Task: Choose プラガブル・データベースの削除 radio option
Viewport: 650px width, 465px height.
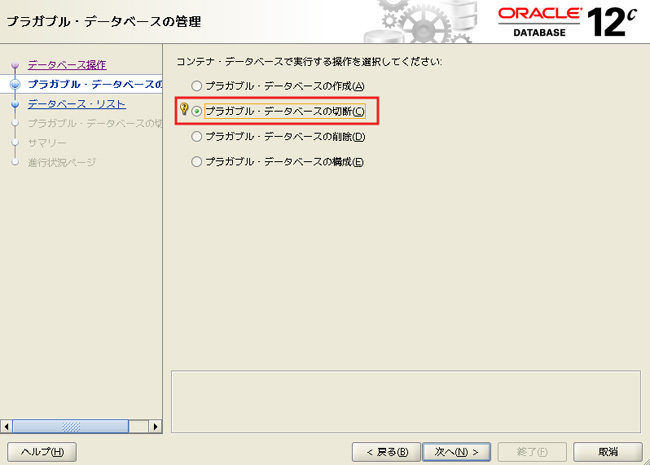Action: point(197,136)
